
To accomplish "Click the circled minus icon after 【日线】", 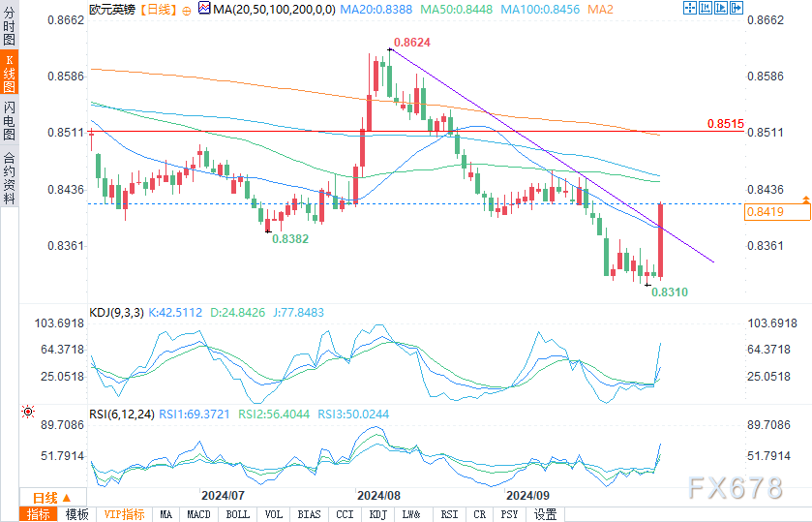I will (x=186, y=9).
